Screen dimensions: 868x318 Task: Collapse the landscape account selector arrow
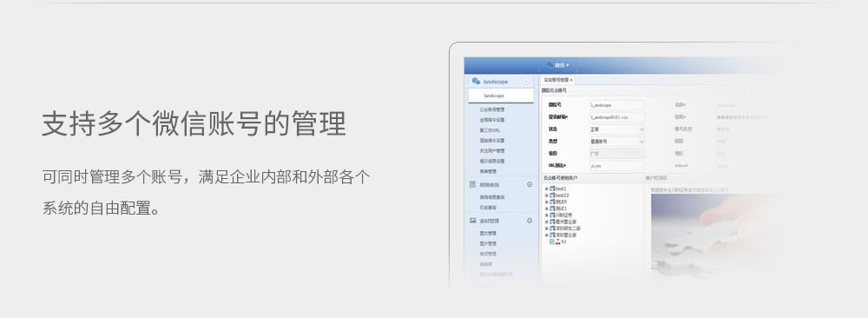click(x=526, y=82)
